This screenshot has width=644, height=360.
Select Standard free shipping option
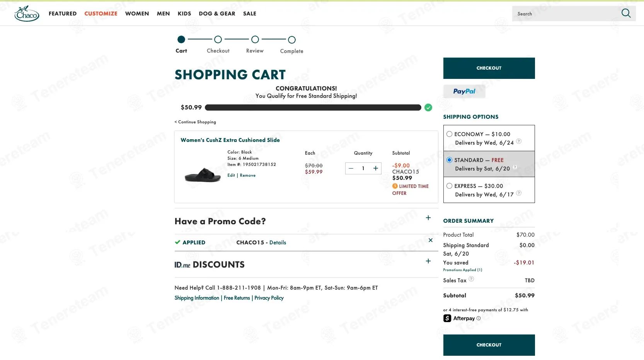(449, 160)
